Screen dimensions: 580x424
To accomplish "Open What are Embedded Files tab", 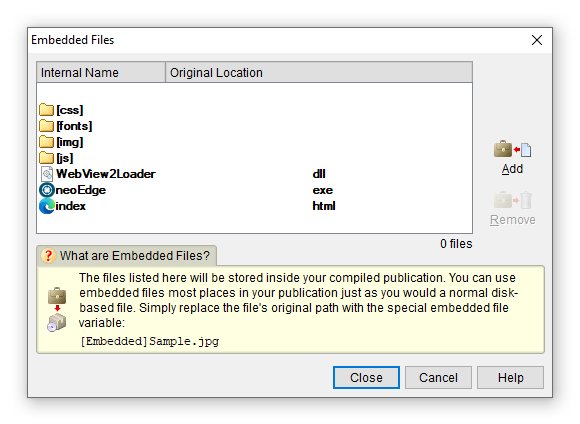I will point(127,256).
